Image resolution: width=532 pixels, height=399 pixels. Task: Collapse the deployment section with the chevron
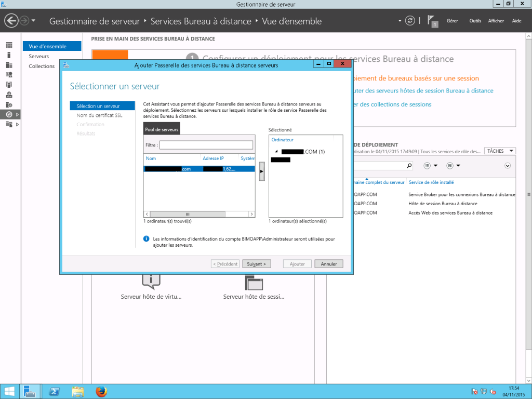pyautogui.click(x=508, y=165)
